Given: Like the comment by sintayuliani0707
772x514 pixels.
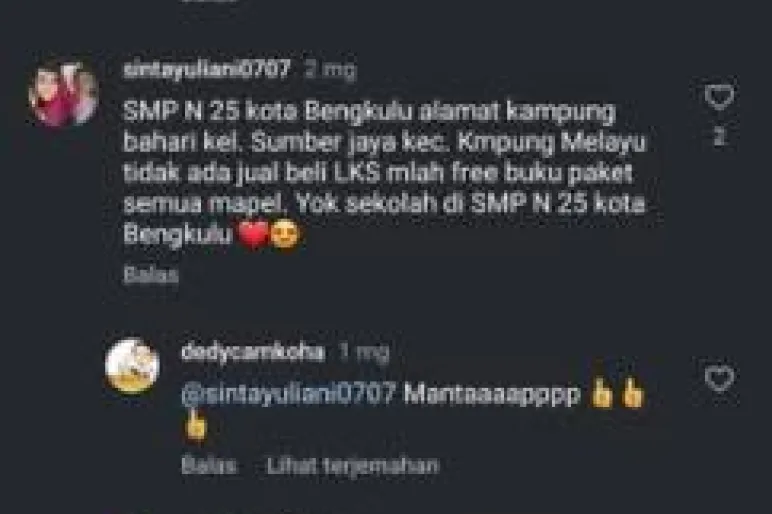Looking at the screenshot, I should [x=719, y=96].
